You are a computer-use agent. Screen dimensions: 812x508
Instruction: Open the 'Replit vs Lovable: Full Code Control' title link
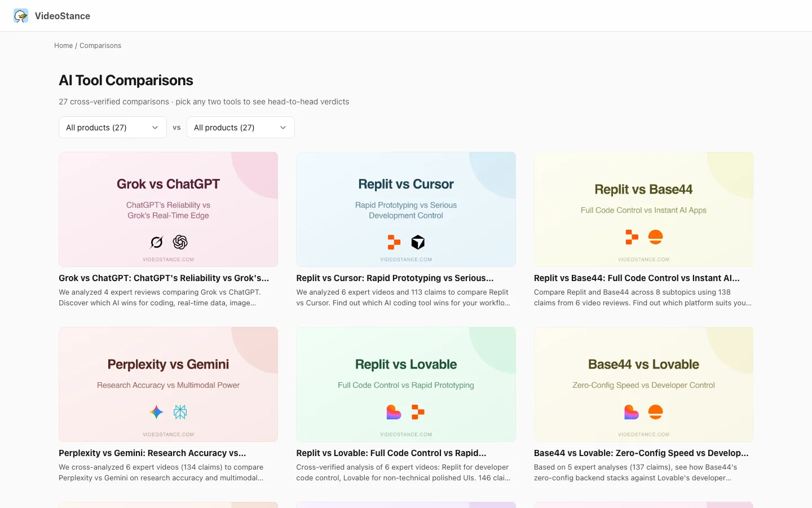(391, 453)
